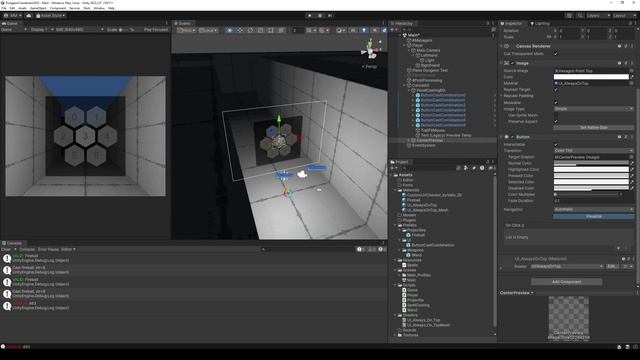
Task: Click the Step frame button in the toolbar
Action: pos(330,16)
